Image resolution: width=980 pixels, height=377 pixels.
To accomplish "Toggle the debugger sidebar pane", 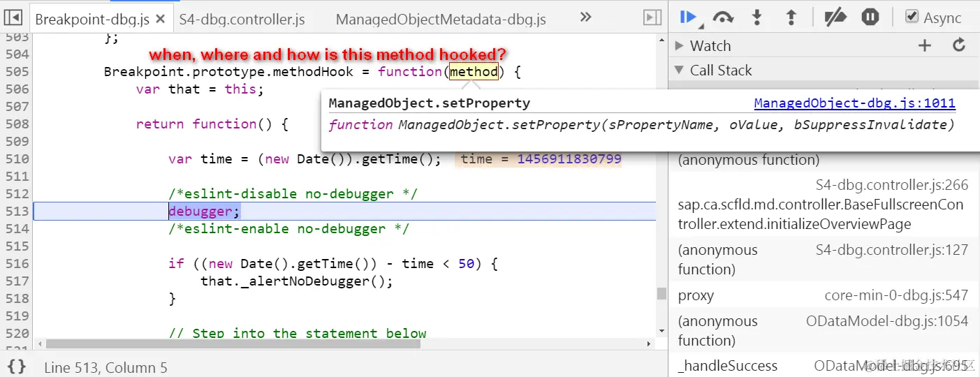I will pos(652,18).
